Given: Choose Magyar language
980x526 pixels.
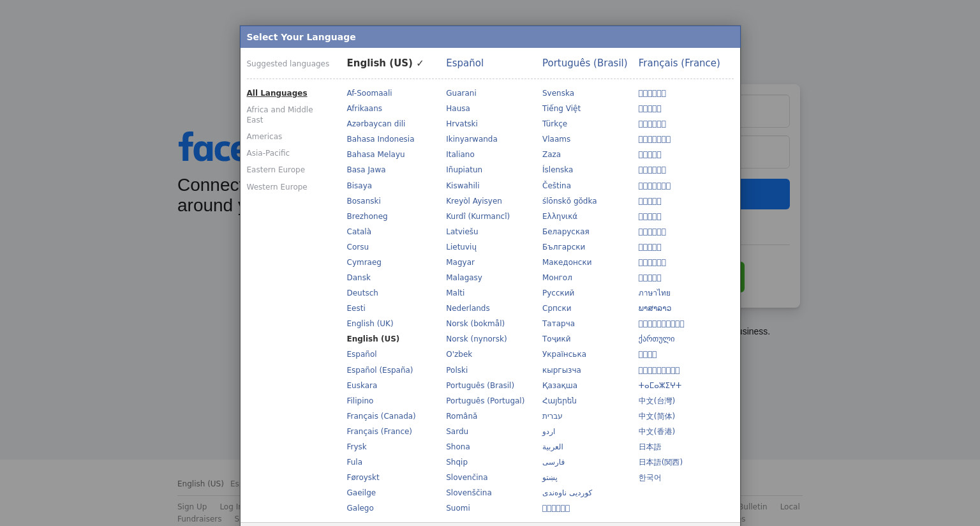Looking at the screenshot, I should click(460, 262).
